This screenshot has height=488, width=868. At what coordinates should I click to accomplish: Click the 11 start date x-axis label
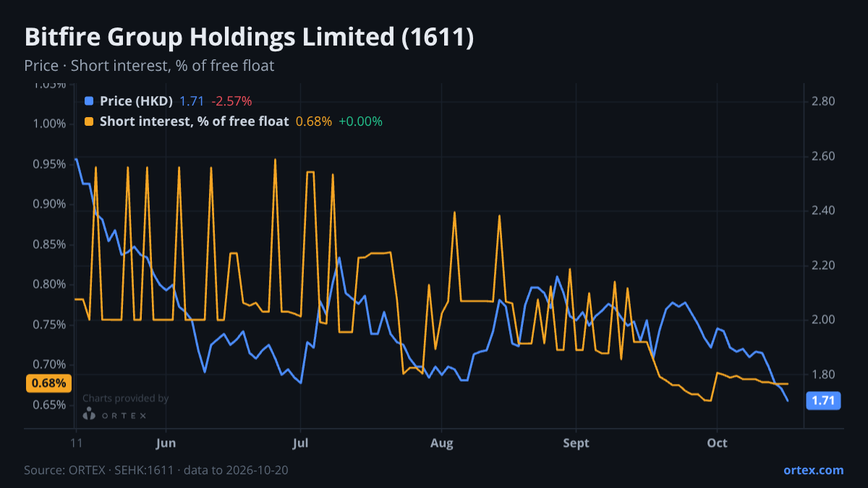[75, 443]
